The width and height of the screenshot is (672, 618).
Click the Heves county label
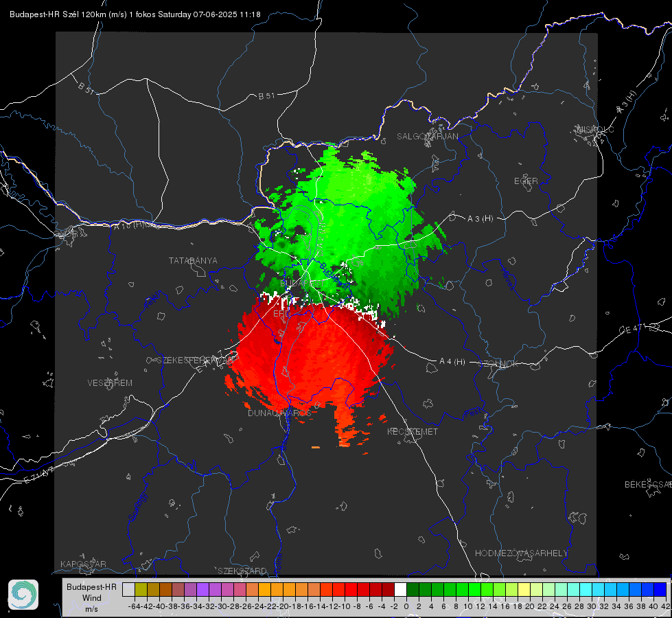507,279
